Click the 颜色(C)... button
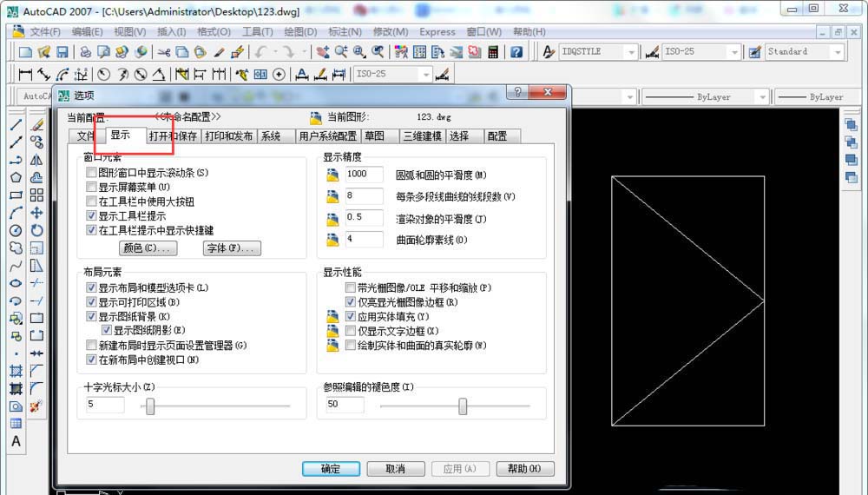Viewport: 868px width, 495px height. 148,248
